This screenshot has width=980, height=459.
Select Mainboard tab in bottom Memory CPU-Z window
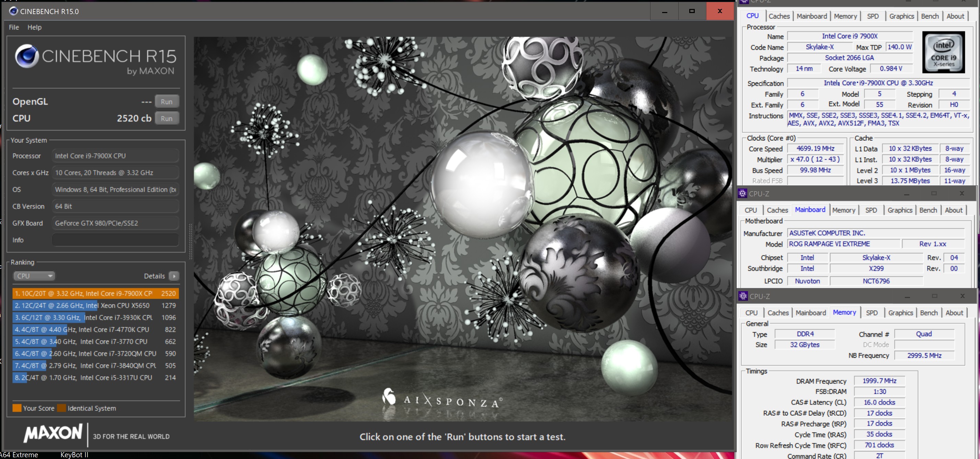(811, 313)
